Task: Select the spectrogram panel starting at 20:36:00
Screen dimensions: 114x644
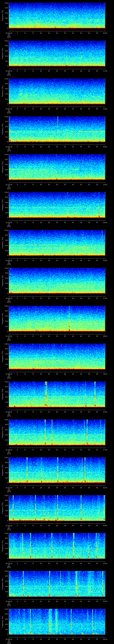Action: [57, 280]
